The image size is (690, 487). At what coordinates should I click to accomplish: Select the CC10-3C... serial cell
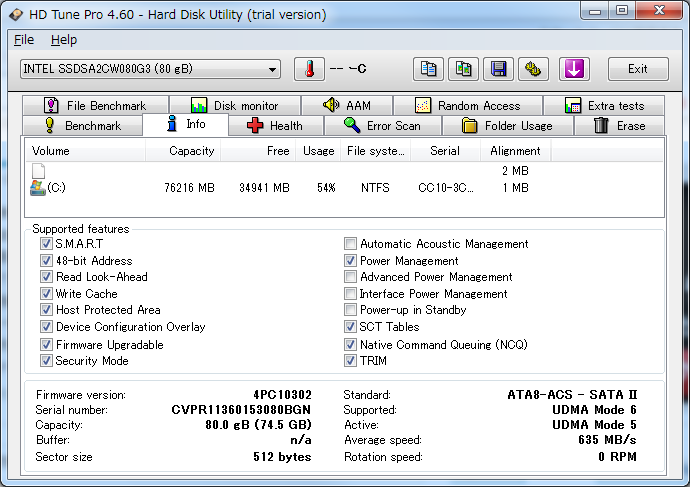[446, 188]
